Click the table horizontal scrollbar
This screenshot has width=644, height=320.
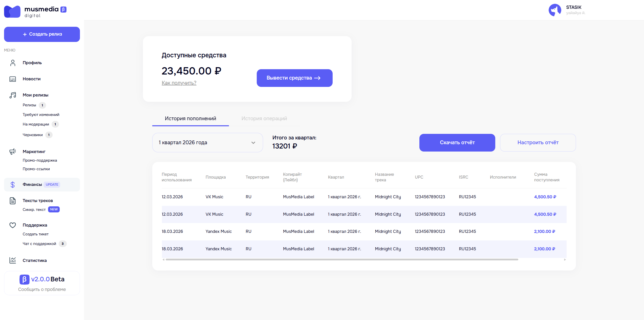[x=342, y=259]
